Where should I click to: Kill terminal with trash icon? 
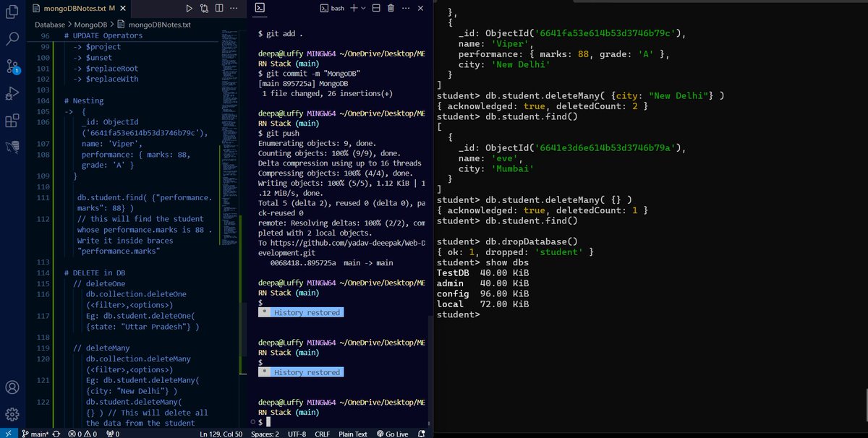[x=391, y=8]
